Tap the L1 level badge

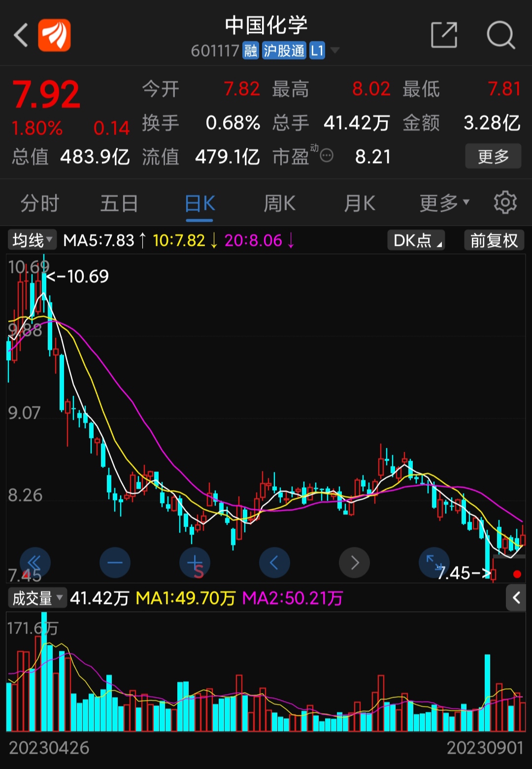317,51
